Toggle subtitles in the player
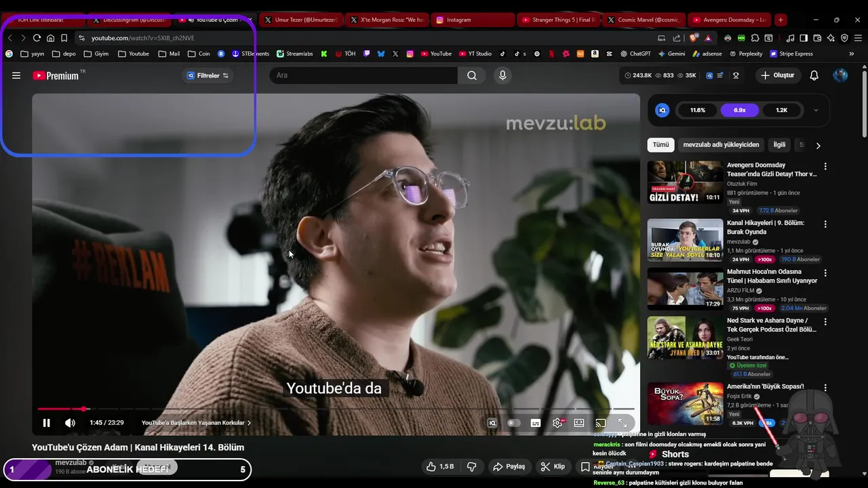Screen dimensions: 868x488 pyautogui.click(x=535, y=423)
